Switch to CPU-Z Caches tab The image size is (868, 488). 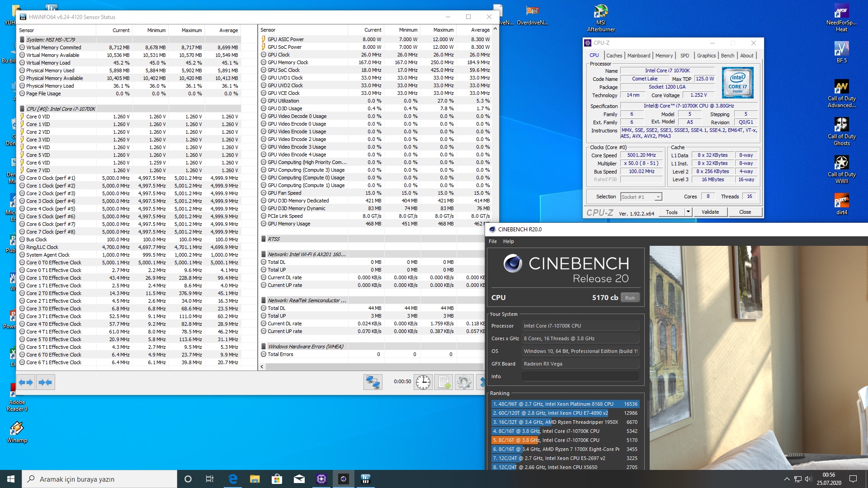click(614, 56)
